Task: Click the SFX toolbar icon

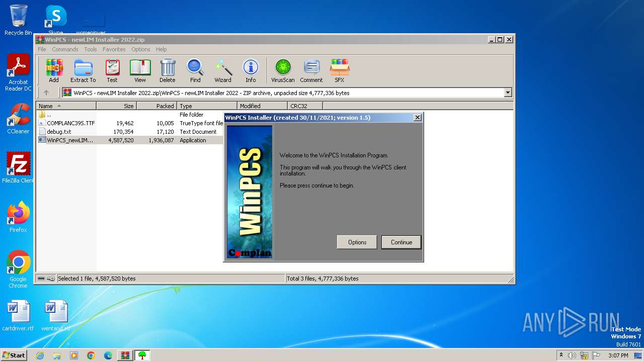Action: pos(340,70)
